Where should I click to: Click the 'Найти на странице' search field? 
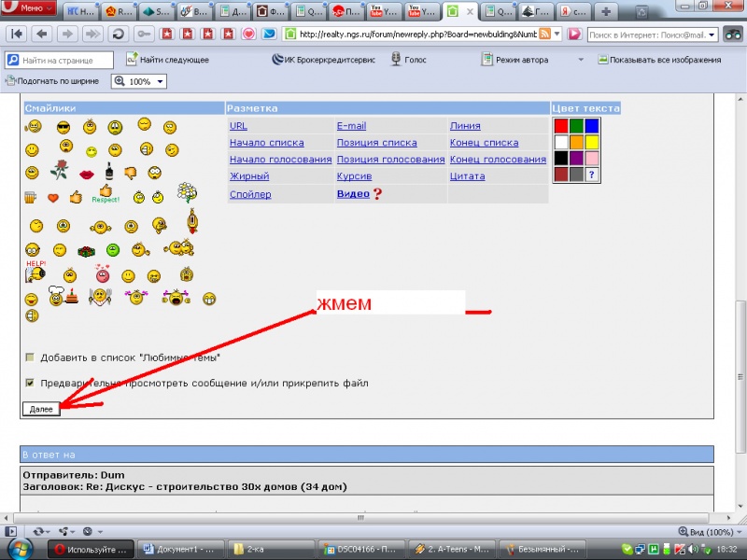(60, 60)
